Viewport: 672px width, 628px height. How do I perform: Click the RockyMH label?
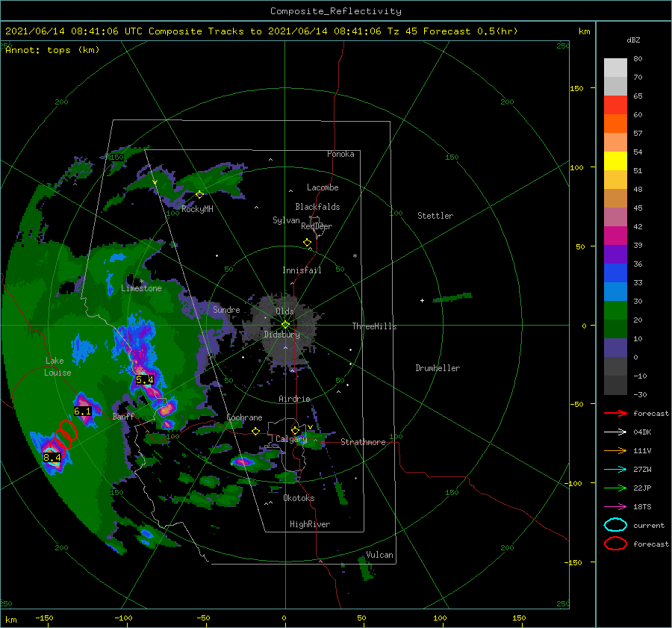point(197,209)
